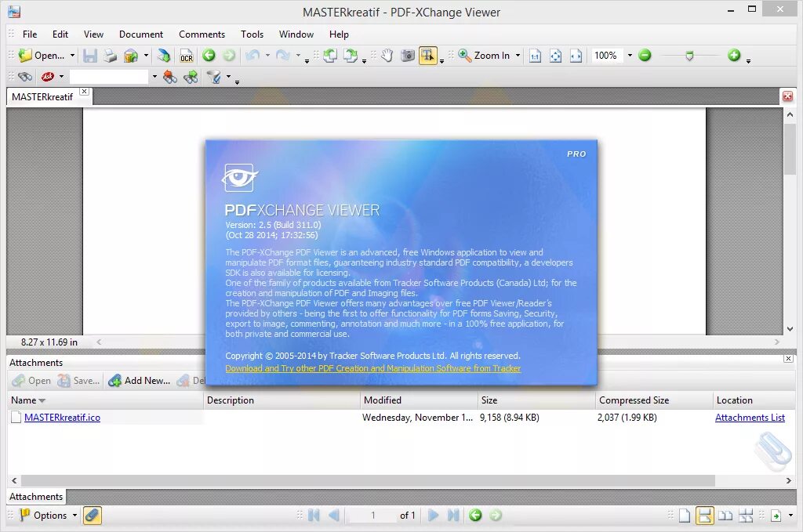Screen dimensions: 803x532
Task: Click the Options button in status bar
Action: [x=48, y=515]
